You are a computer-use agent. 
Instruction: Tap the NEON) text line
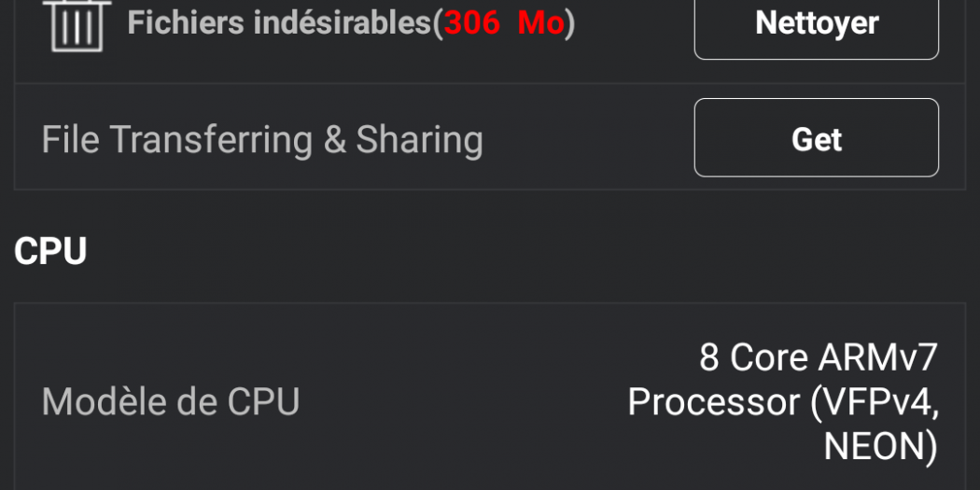point(879,447)
